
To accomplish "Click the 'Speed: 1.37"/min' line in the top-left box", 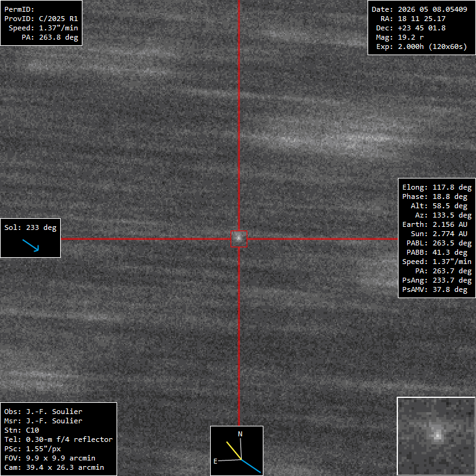I will tap(43, 28).
